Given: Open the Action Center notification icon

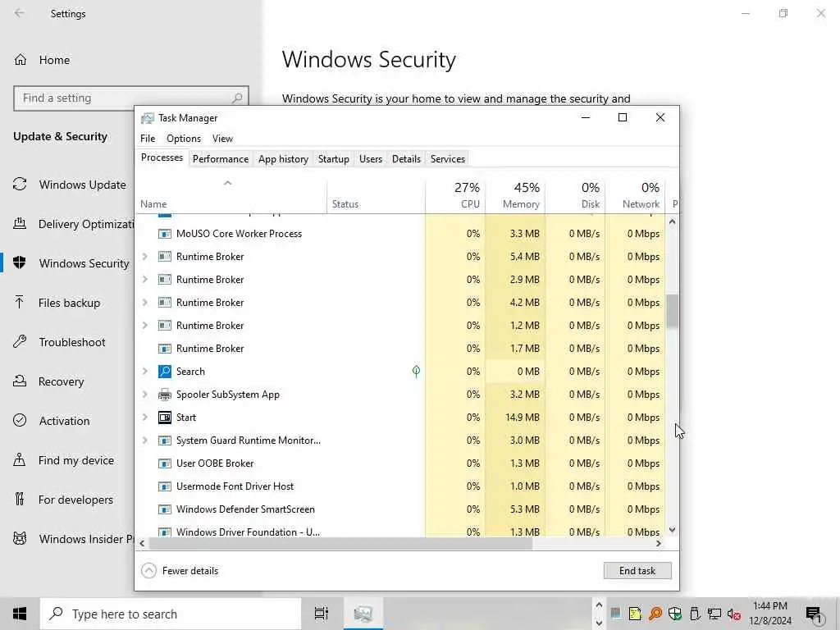Looking at the screenshot, I should click(814, 614).
